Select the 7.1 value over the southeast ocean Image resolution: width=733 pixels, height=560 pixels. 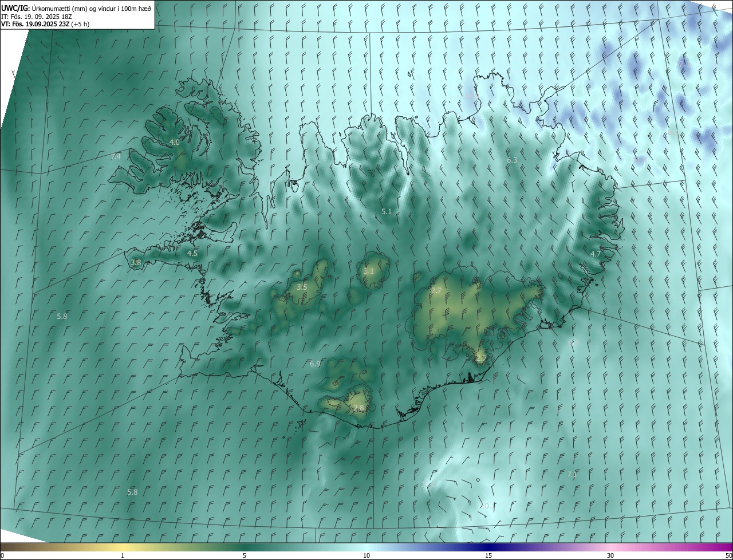coord(572,474)
